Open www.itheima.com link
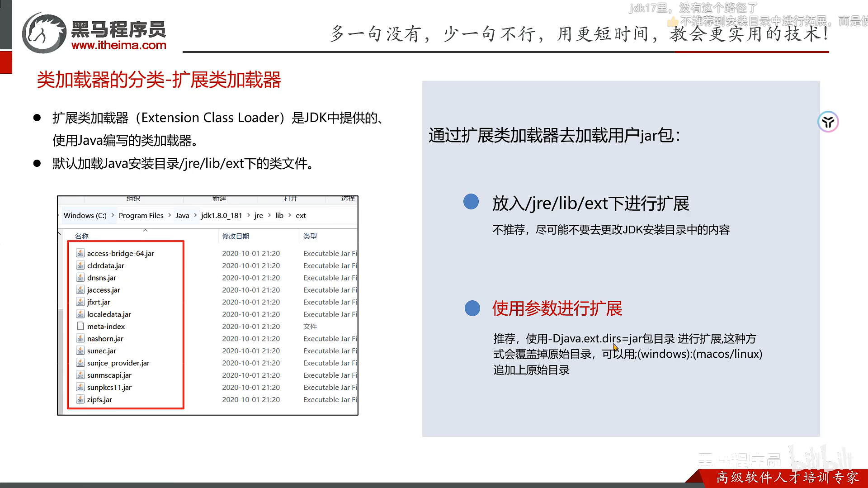Image resolution: width=868 pixels, height=488 pixels. (118, 45)
